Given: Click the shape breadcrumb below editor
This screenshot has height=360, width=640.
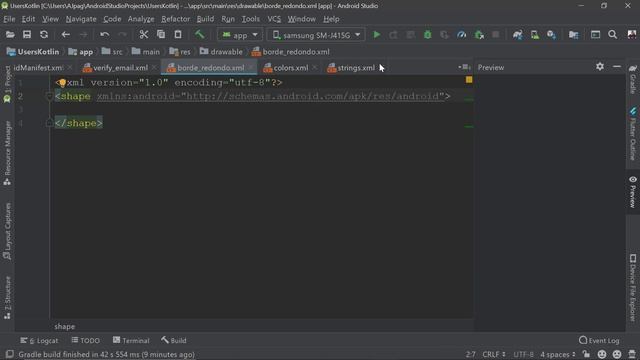Looking at the screenshot, I should click(x=64, y=327).
